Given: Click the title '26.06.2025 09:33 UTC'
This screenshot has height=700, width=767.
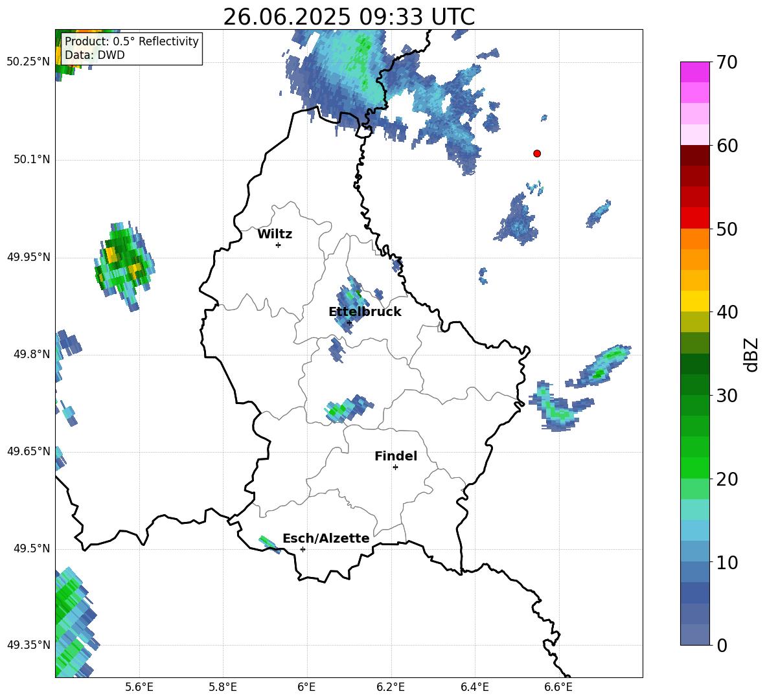Looking at the screenshot, I should pos(349,17).
